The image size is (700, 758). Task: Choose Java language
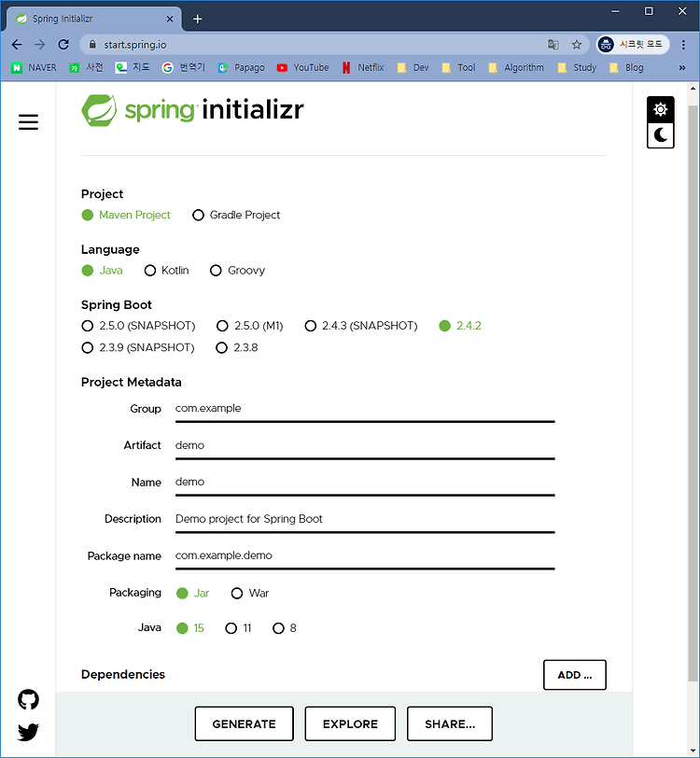tap(102, 270)
